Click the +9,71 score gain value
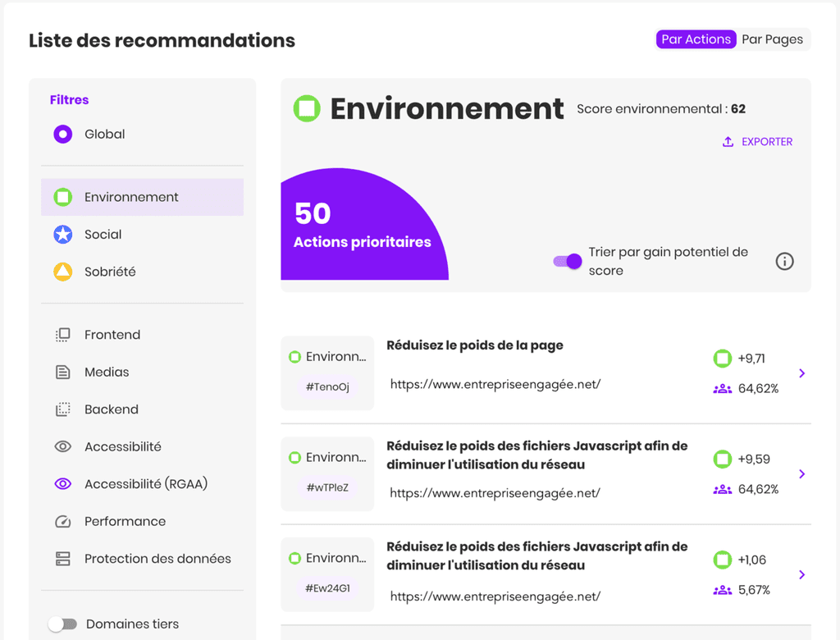 tap(751, 359)
